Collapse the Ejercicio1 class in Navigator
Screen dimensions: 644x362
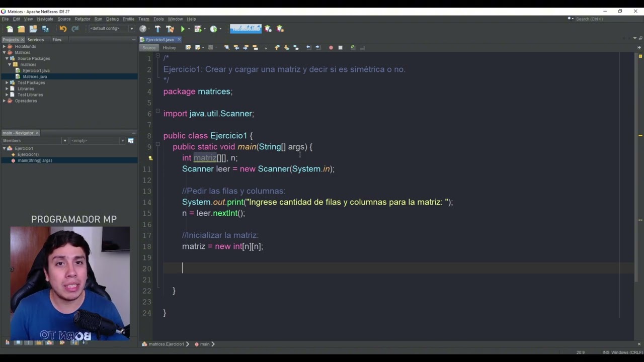(4, 148)
